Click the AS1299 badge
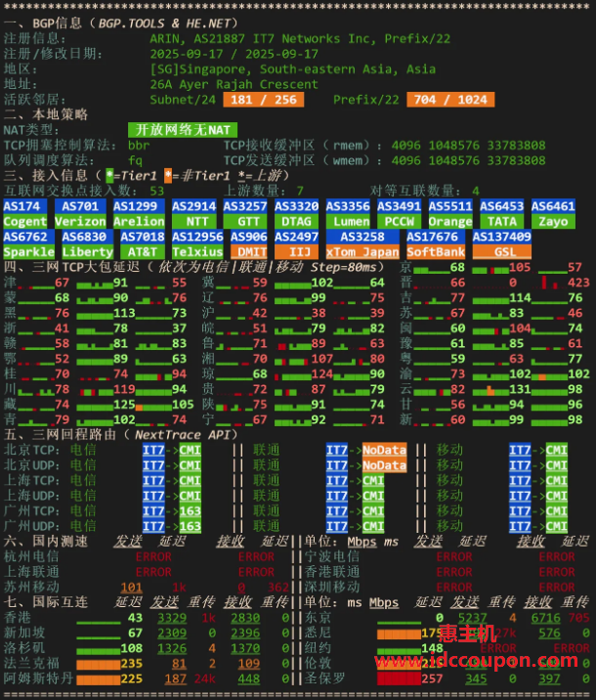Viewport: 596px width, 700px height. (139, 206)
